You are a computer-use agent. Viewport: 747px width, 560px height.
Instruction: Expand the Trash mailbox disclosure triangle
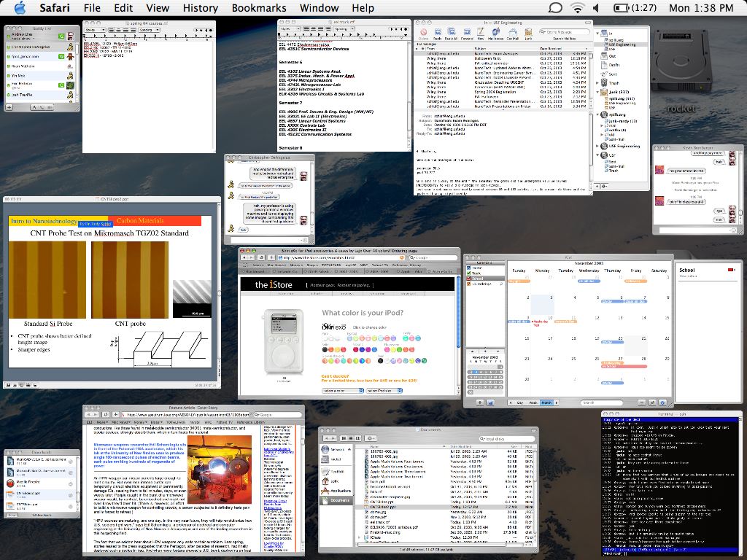coord(597,83)
